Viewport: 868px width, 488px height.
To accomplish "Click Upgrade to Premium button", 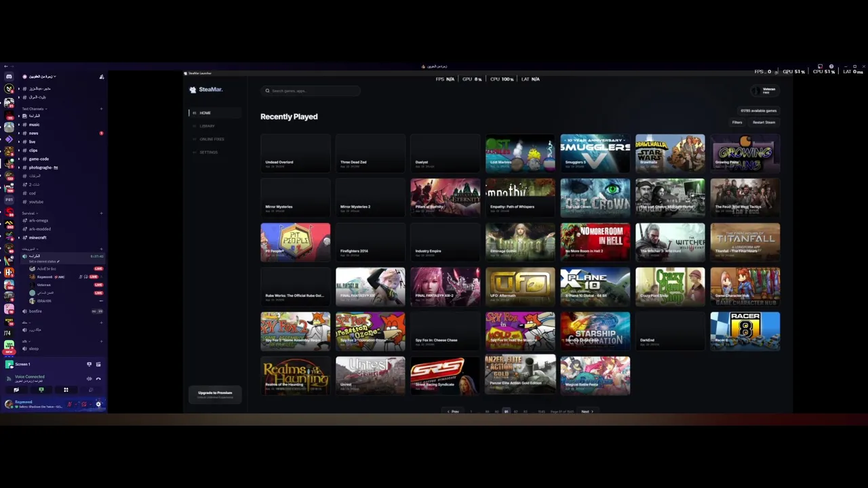I will point(215,394).
